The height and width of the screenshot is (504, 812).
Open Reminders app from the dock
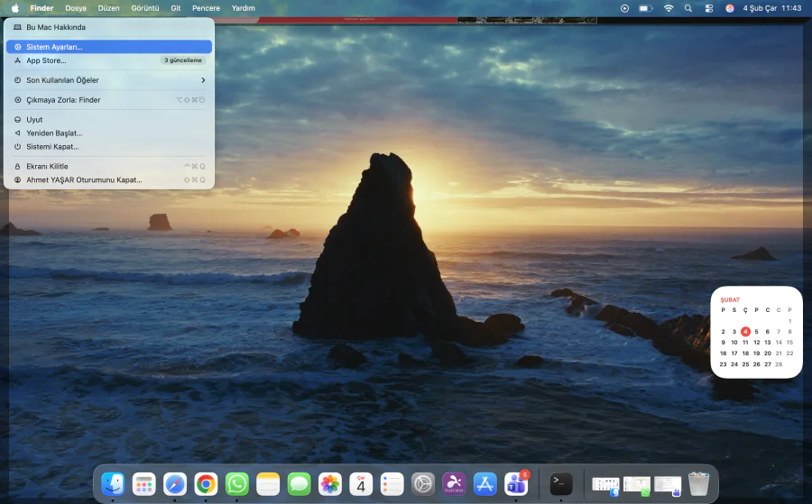coord(392,484)
